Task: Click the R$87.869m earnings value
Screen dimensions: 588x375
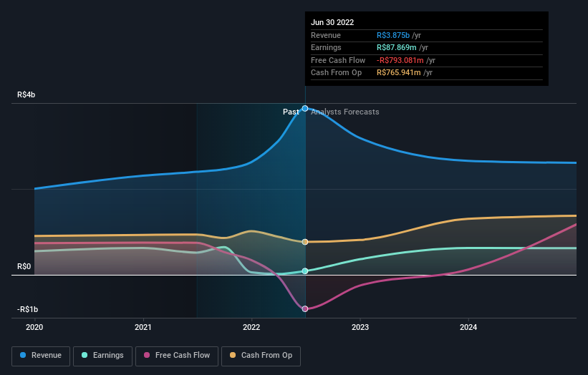Action: coord(396,47)
